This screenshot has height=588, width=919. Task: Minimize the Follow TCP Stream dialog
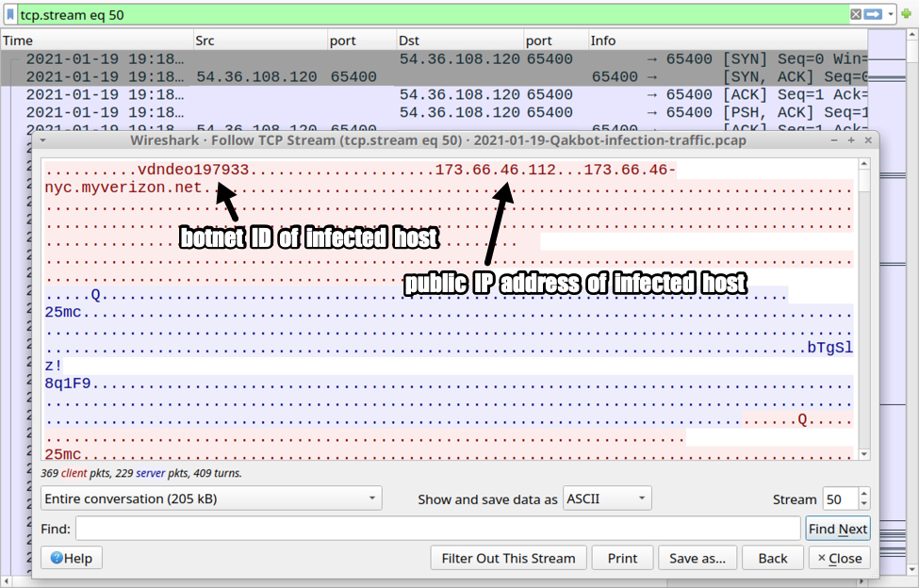pos(834,140)
